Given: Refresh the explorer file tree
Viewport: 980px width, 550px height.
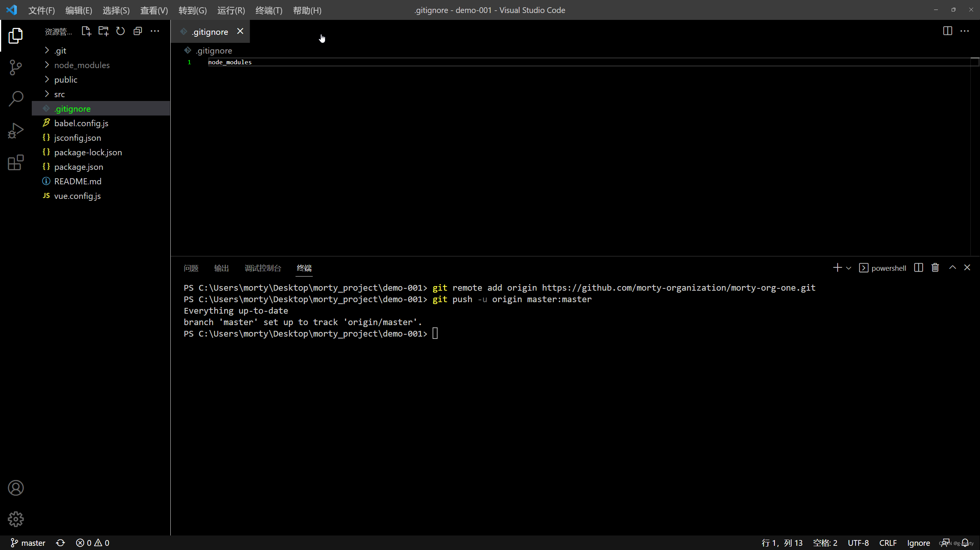Looking at the screenshot, I should 121,31.
